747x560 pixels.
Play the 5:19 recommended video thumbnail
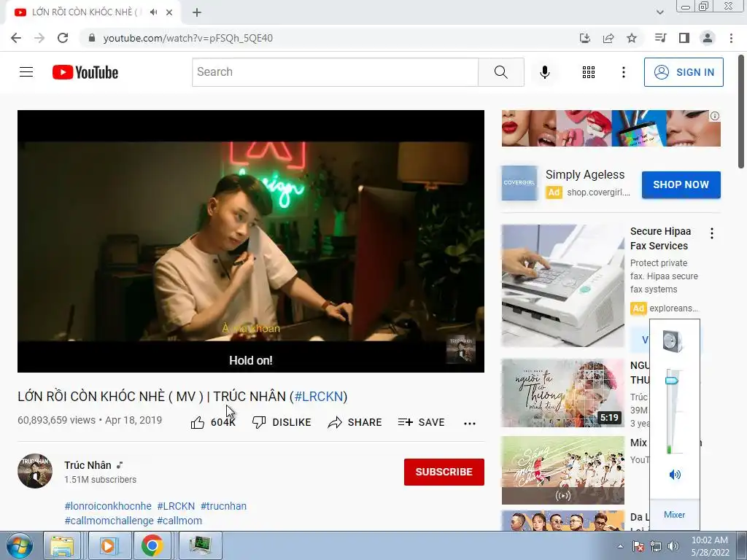pyautogui.click(x=562, y=393)
